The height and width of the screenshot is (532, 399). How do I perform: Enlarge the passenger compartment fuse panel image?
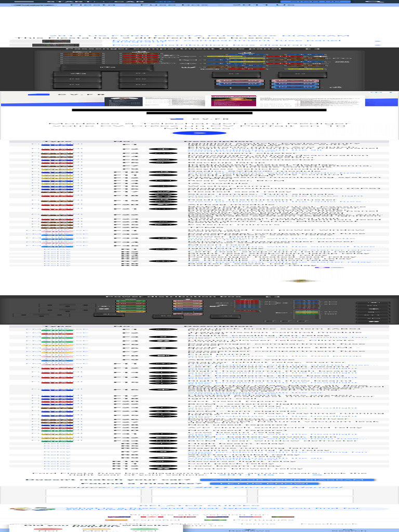click(x=199, y=71)
